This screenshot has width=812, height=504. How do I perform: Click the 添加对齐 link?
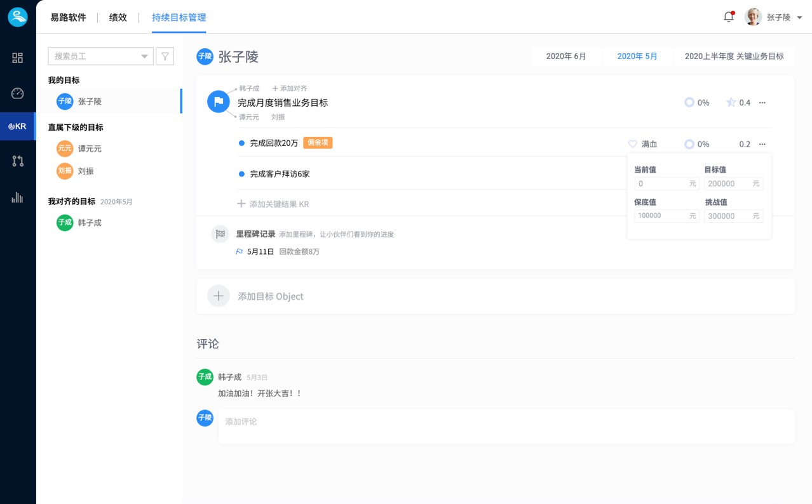(x=290, y=88)
